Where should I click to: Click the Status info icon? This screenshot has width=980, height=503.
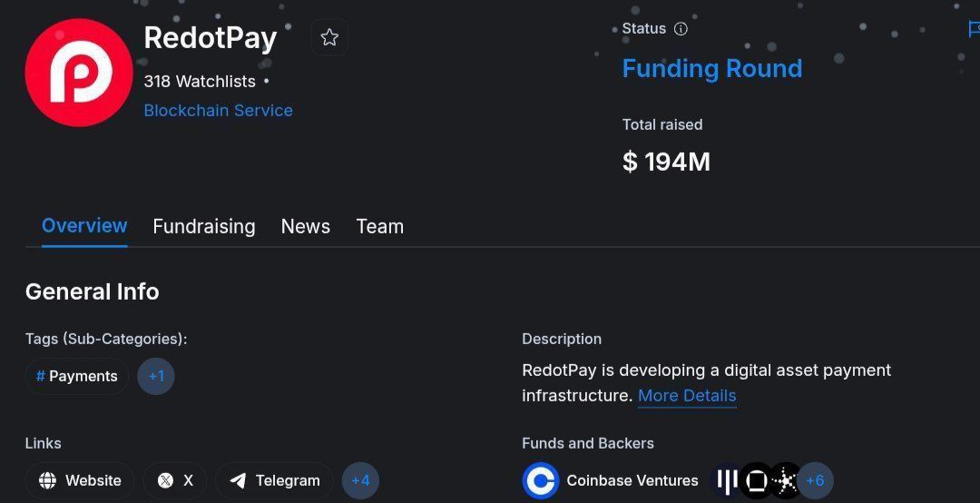(681, 29)
